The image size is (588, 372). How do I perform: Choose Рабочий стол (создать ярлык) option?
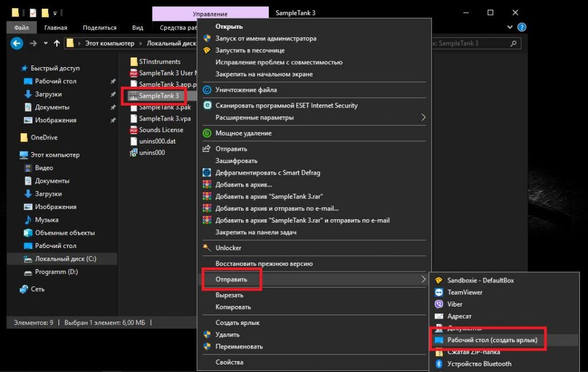pyautogui.click(x=492, y=340)
